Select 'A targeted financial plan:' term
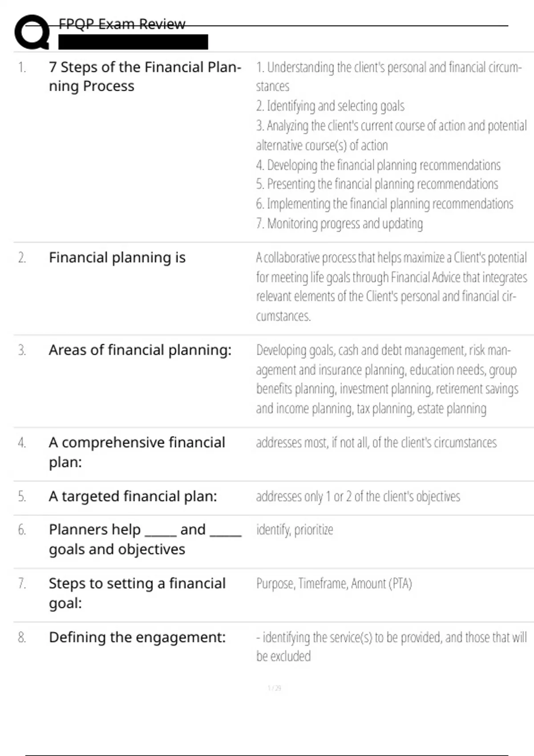Viewport: 534px width, 756px height. (133, 496)
